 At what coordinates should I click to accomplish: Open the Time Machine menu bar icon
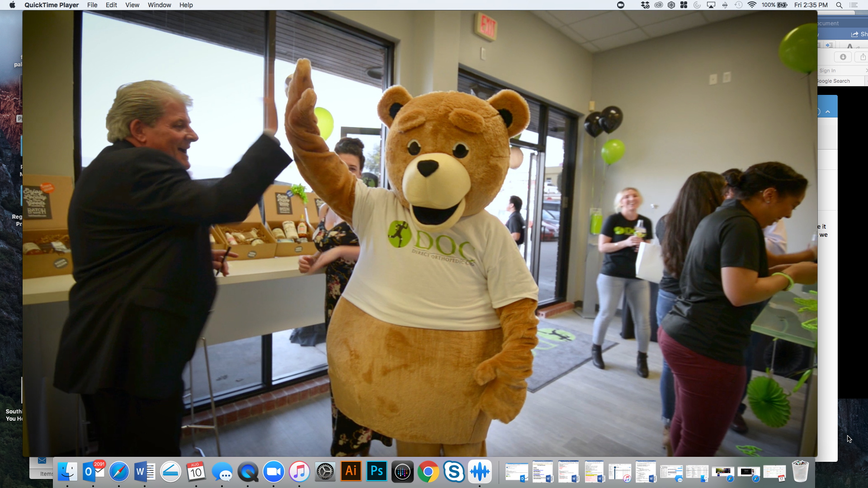click(738, 5)
